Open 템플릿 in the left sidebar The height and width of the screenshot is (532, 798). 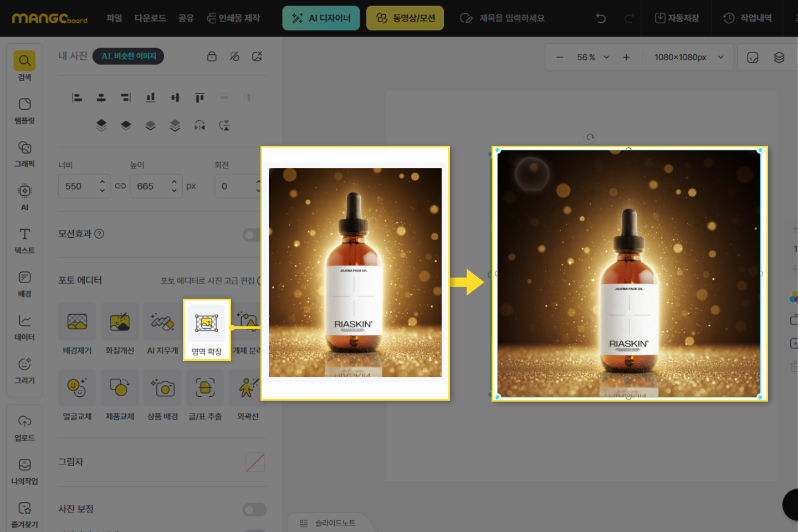(x=25, y=110)
